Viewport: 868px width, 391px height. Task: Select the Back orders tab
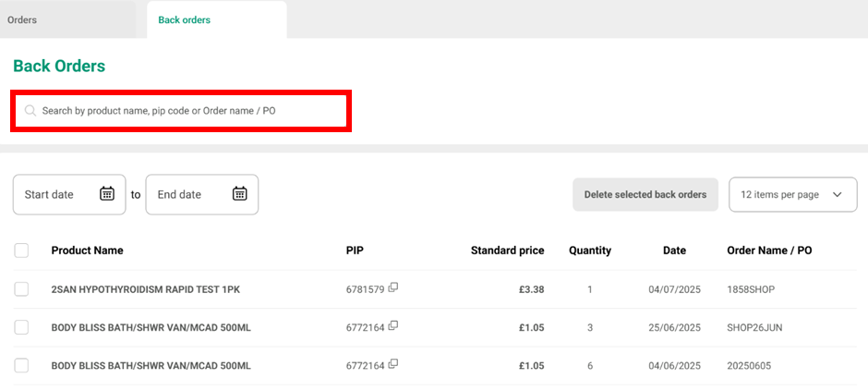[185, 19]
